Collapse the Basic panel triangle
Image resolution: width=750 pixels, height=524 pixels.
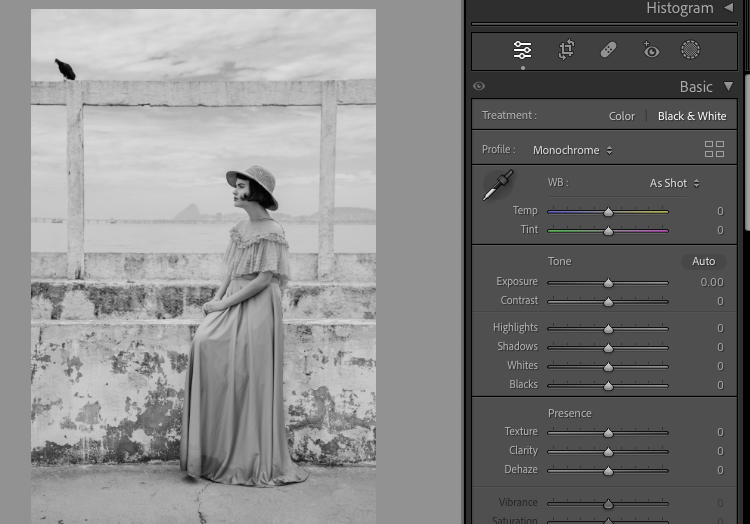[729, 87]
